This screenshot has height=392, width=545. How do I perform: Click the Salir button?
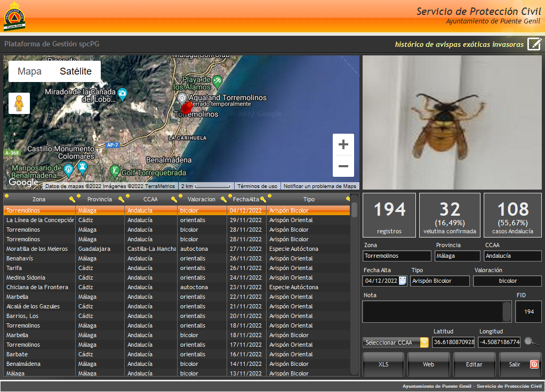pyautogui.click(x=520, y=364)
